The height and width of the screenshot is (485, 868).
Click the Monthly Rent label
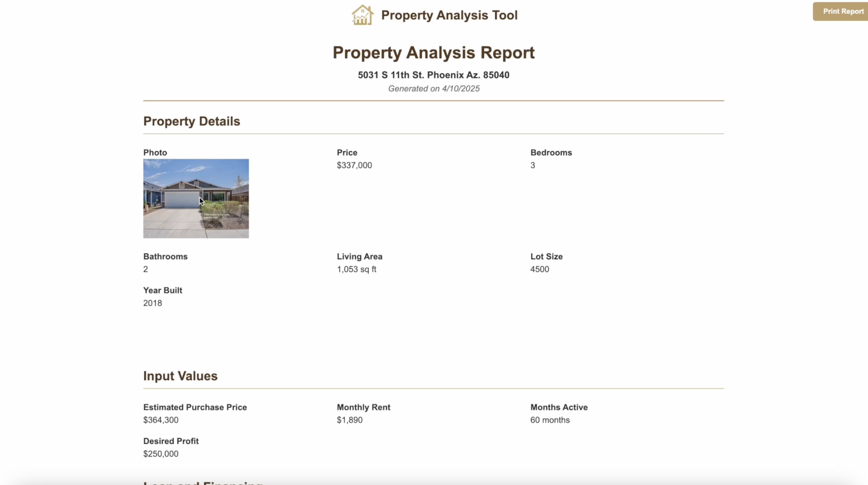click(364, 407)
